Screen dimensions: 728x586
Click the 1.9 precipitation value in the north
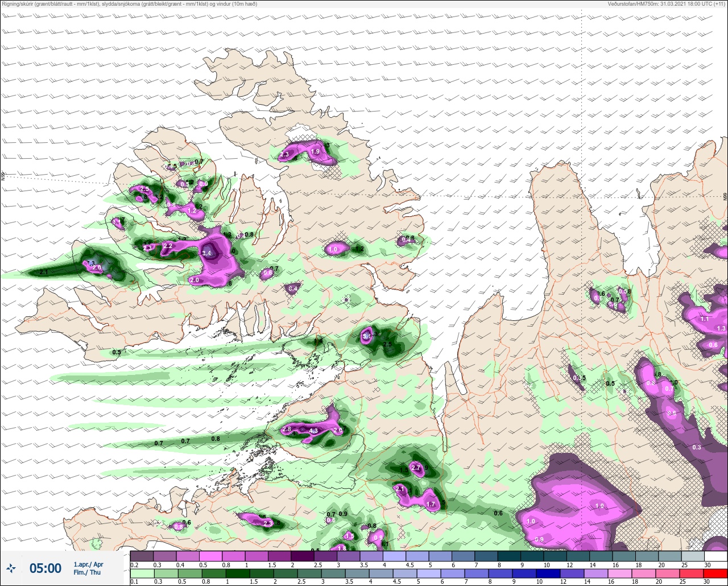tap(316, 152)
